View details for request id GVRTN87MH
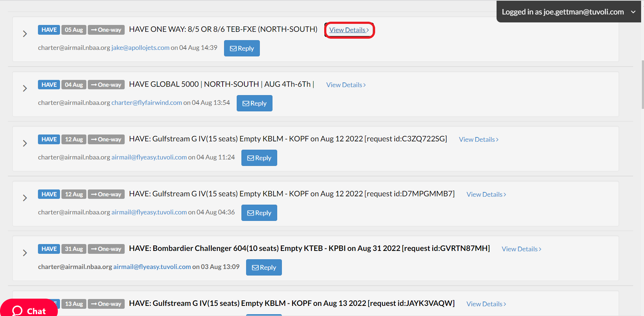The image size is (644, 316). [x=521, y=249]
